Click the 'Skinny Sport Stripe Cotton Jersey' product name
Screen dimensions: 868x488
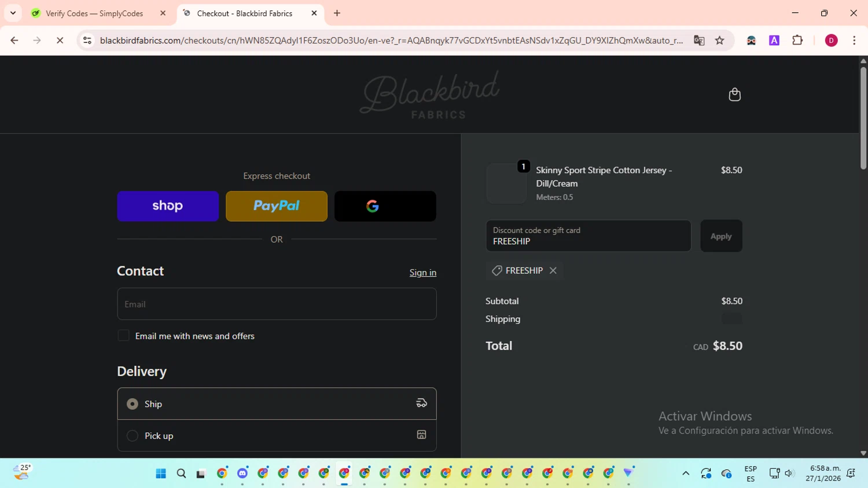tap(604, 177)
